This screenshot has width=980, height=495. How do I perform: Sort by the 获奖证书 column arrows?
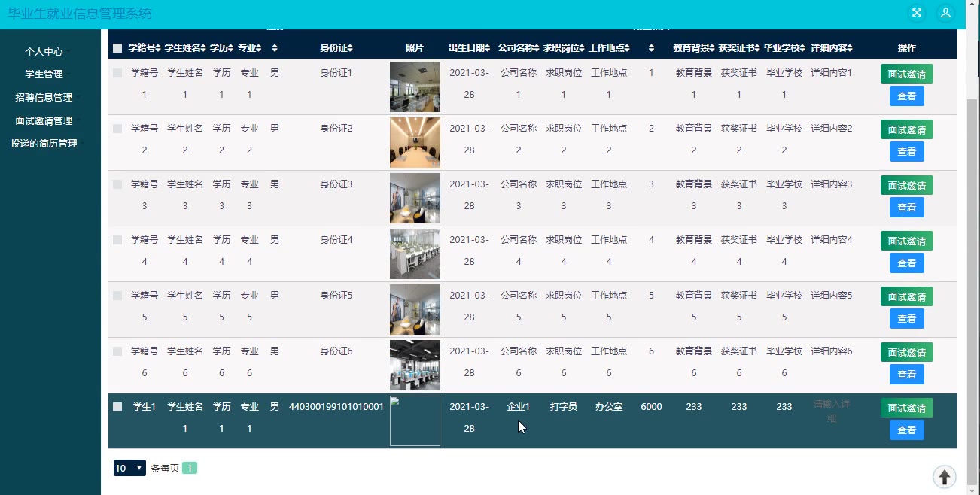[x=758, y=48]
